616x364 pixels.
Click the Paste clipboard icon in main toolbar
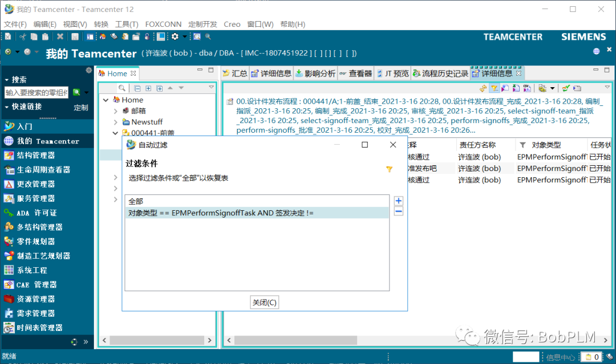(x=46, y=36)
